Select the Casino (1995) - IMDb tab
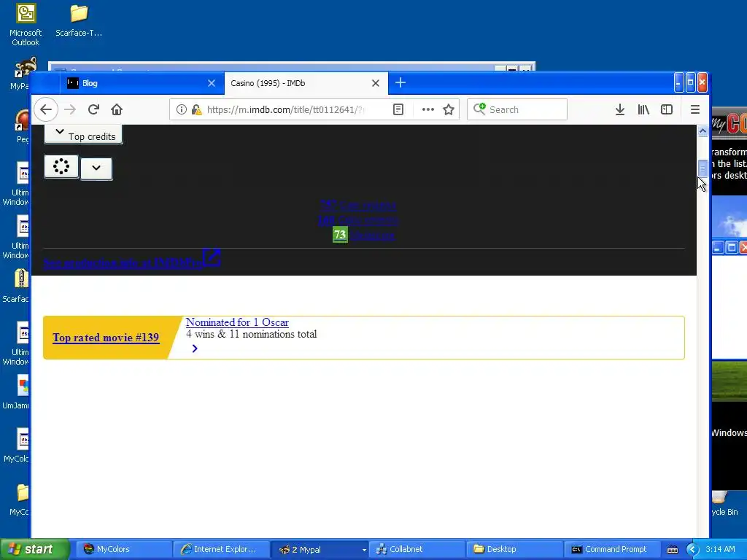The width and height of the screenshot is (747, 560). [306, 83]
